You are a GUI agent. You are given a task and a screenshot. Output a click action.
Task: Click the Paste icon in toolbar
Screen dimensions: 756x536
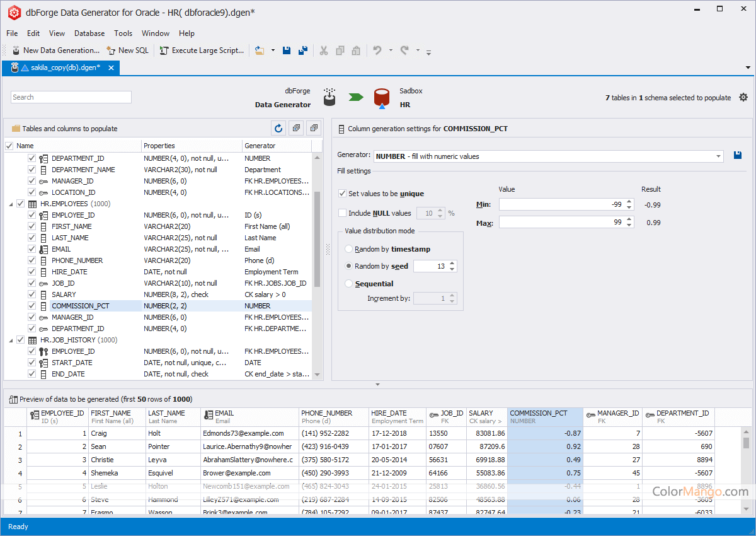[356, 50]
